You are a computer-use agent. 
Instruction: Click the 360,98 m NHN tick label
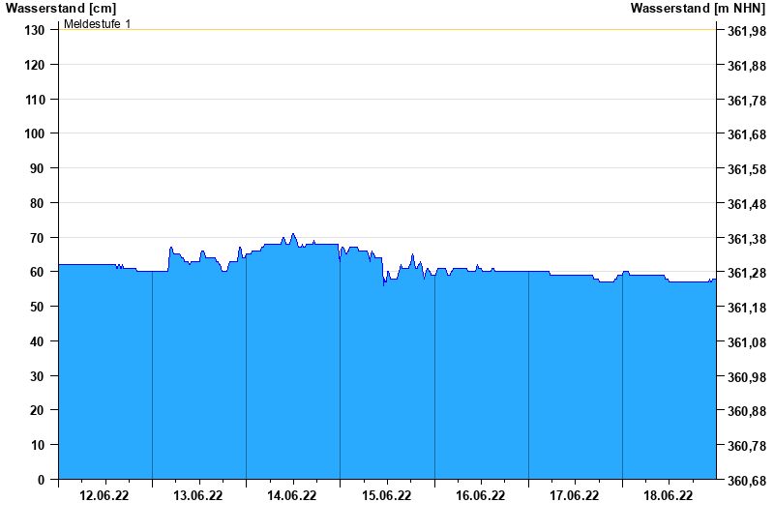coord(745,377)
